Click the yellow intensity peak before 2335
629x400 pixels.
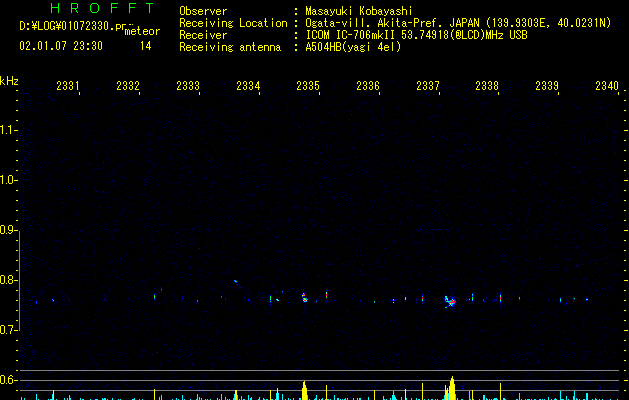click(x=304, y=390)
